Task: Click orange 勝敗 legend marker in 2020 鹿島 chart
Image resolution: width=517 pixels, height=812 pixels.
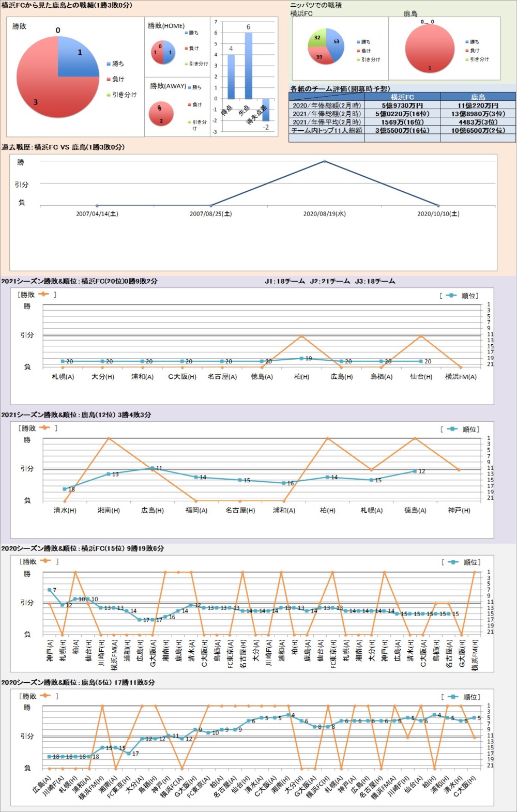Action: (45, 696)
